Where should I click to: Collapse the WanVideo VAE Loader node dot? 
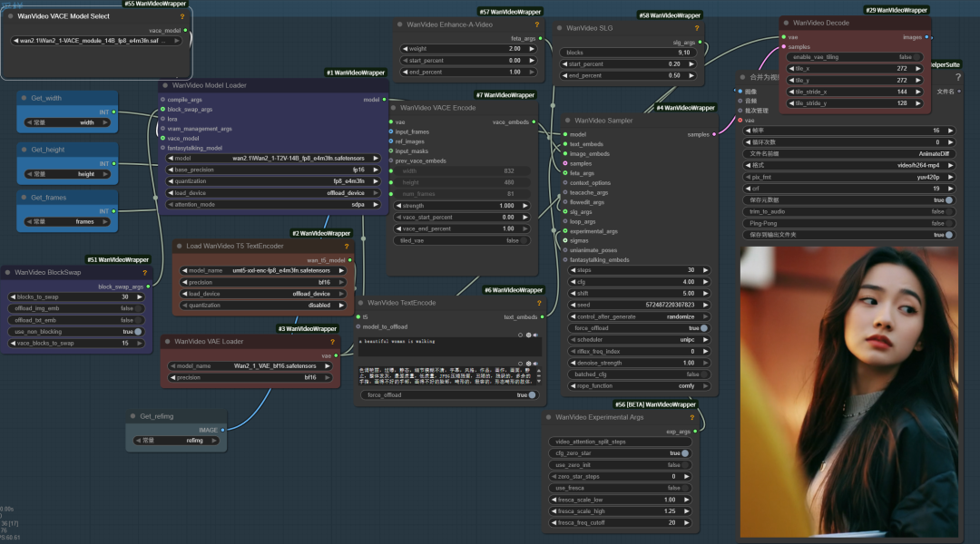pyautogui.click(x=168, y=342)
